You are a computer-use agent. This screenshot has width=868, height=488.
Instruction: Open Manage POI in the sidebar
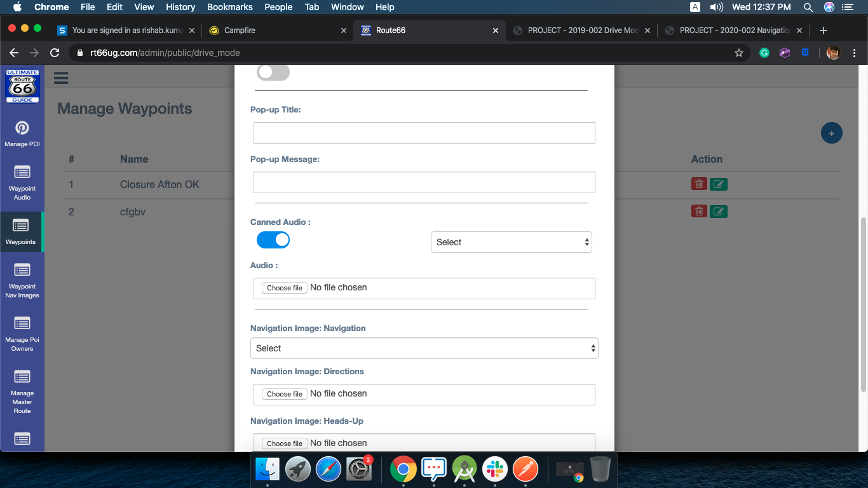click(22, 133)
